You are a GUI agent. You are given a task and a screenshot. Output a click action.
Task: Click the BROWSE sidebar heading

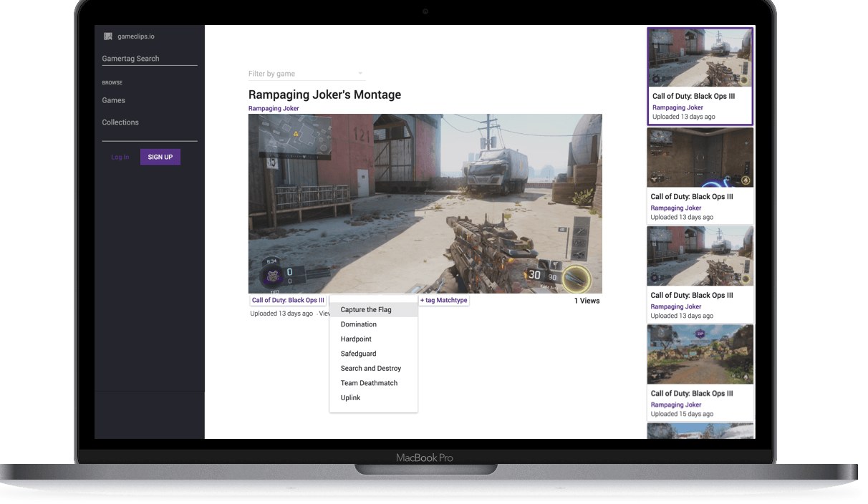112,83
